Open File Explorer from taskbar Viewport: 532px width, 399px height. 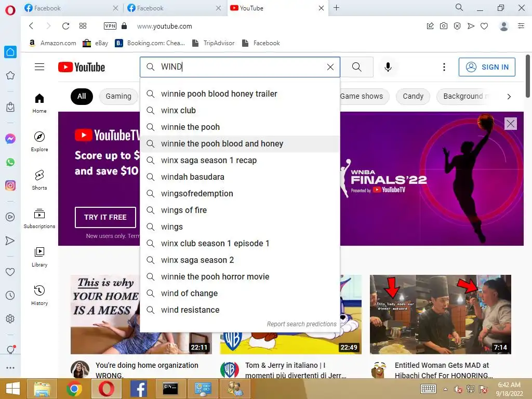click(42, 389)
